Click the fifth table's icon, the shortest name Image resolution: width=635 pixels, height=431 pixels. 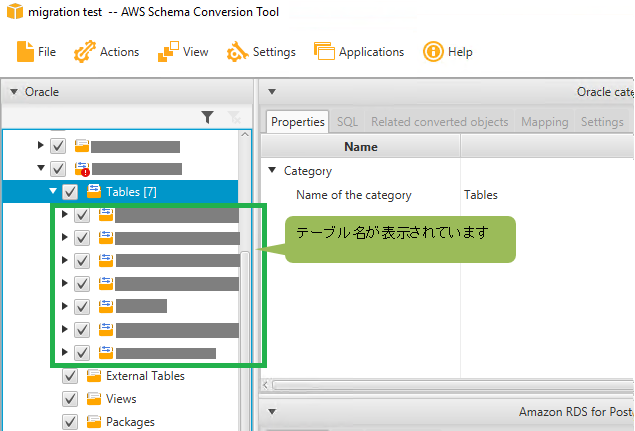click(x=106, y=306)
